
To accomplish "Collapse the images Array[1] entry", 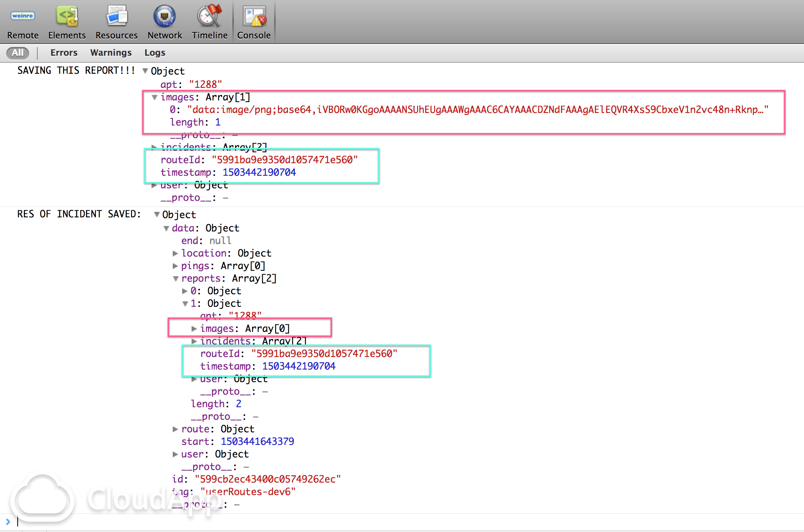I will point(155,97).
